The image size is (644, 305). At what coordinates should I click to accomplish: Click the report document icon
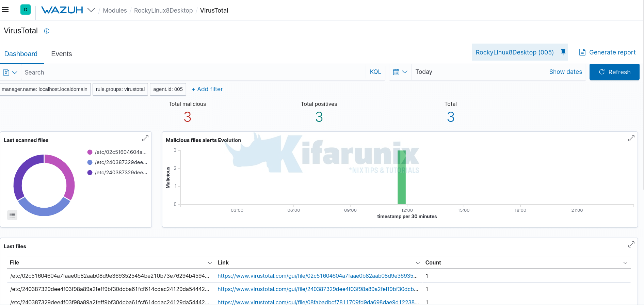pos(582,52)
